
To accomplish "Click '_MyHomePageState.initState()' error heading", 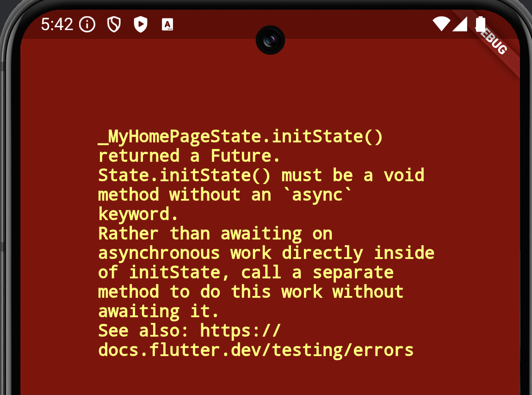I will pyautogui.click(x=240, y=136).
